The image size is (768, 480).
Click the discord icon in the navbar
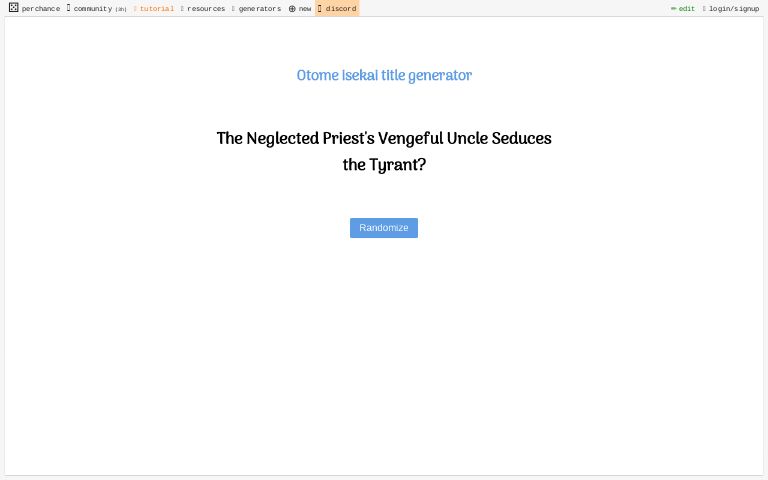click(320, 8)
